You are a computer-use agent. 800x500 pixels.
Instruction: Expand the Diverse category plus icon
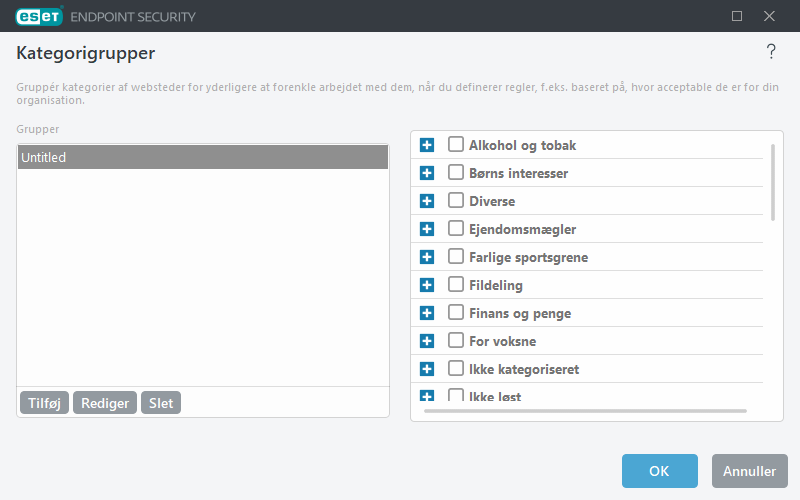pos(427,201)
